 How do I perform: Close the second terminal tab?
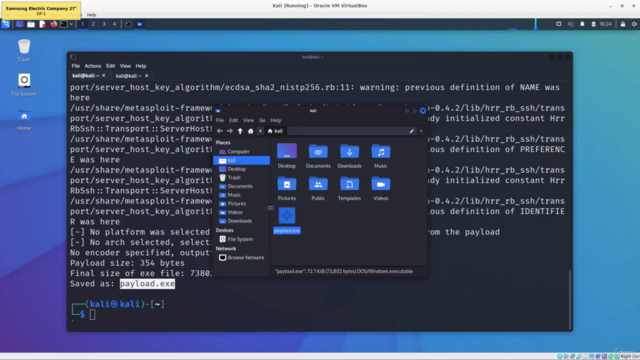[147, 76]
